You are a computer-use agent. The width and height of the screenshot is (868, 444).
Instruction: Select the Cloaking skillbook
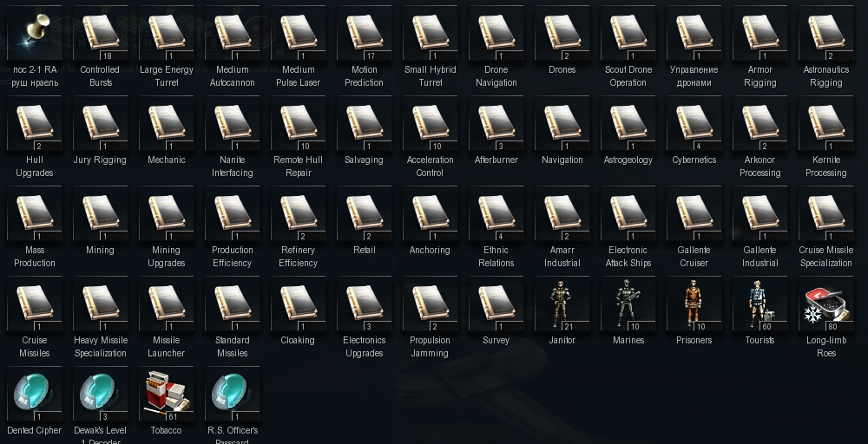[299, 303]
